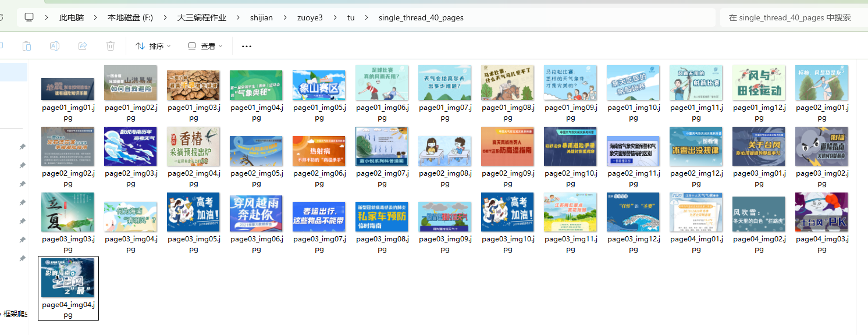Expand chevron before 此电脑 breadcrumb

click(47, 17)
